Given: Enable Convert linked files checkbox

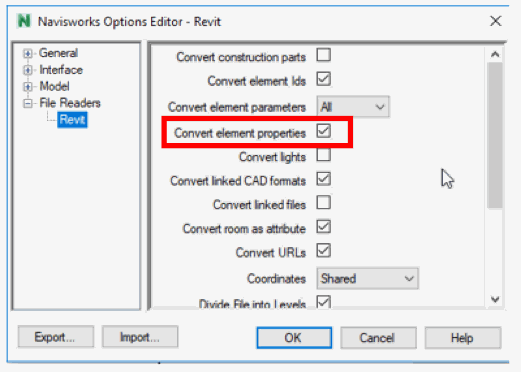Looking at the screenshot, I should [324, 203].
